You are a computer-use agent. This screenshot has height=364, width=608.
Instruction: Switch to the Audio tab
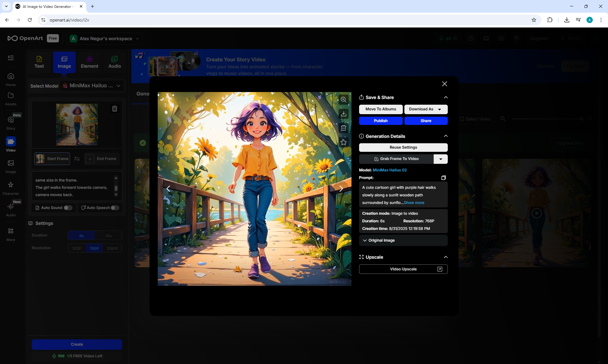coord(115,62)
